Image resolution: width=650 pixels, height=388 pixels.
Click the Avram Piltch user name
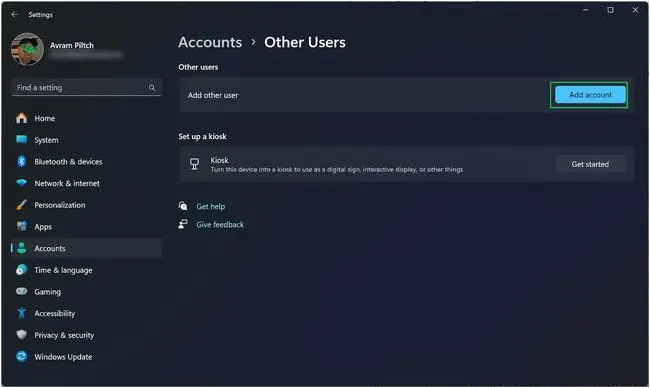[72, 45]
